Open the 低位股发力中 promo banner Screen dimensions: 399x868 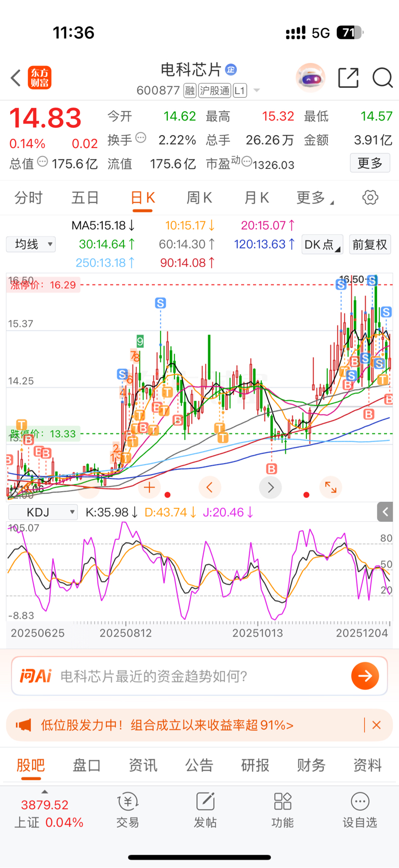click(x=199, y=725)
